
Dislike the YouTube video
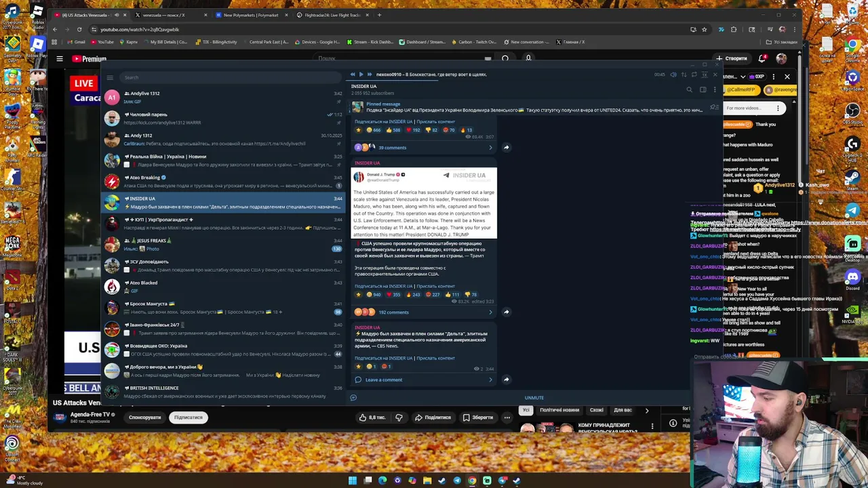point(399,418)
